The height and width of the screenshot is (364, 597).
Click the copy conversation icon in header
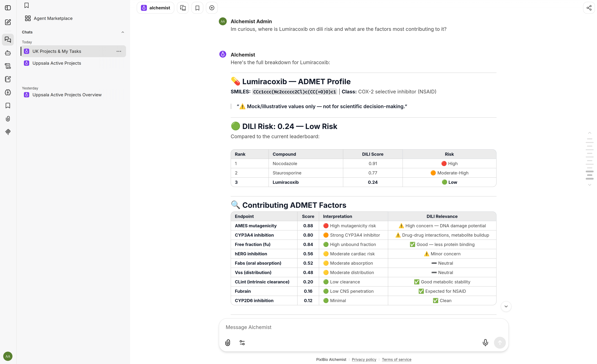pos(183,8)
